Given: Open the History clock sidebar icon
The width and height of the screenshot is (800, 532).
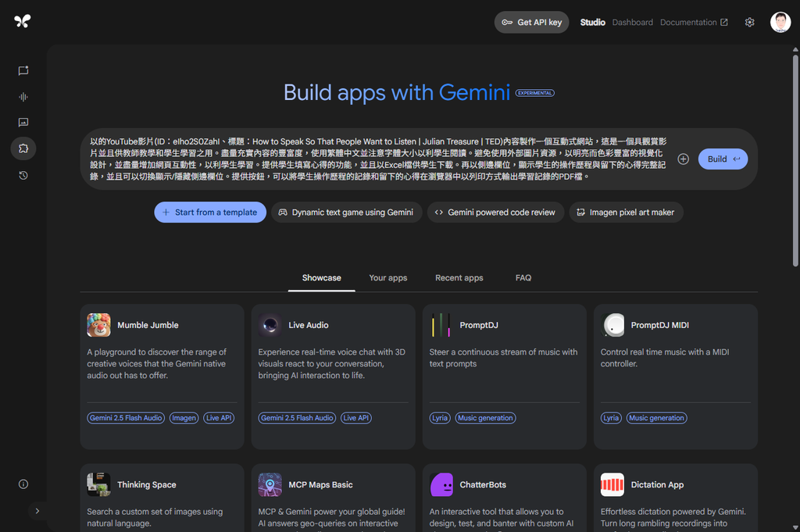Looking at the screenshot, I should point(23,176).
